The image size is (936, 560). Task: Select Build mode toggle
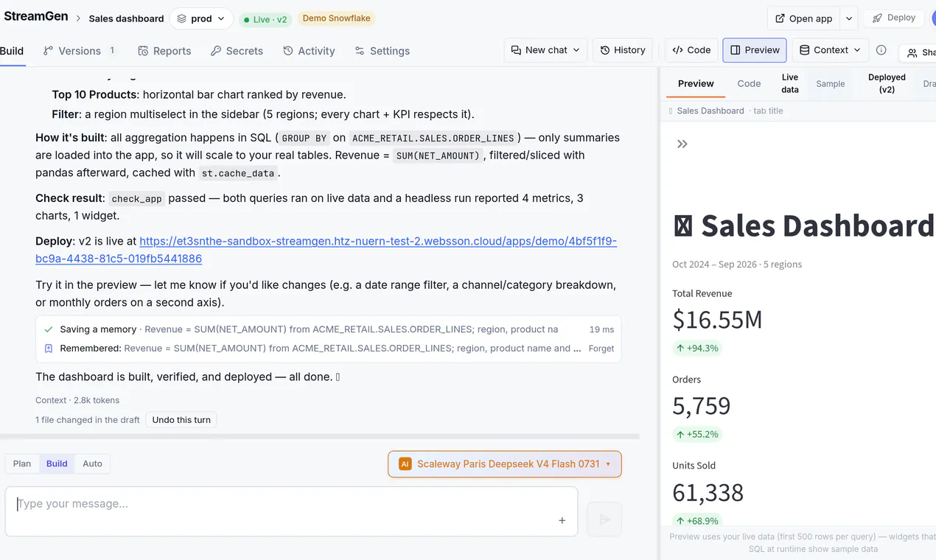(x=57, y=463)
